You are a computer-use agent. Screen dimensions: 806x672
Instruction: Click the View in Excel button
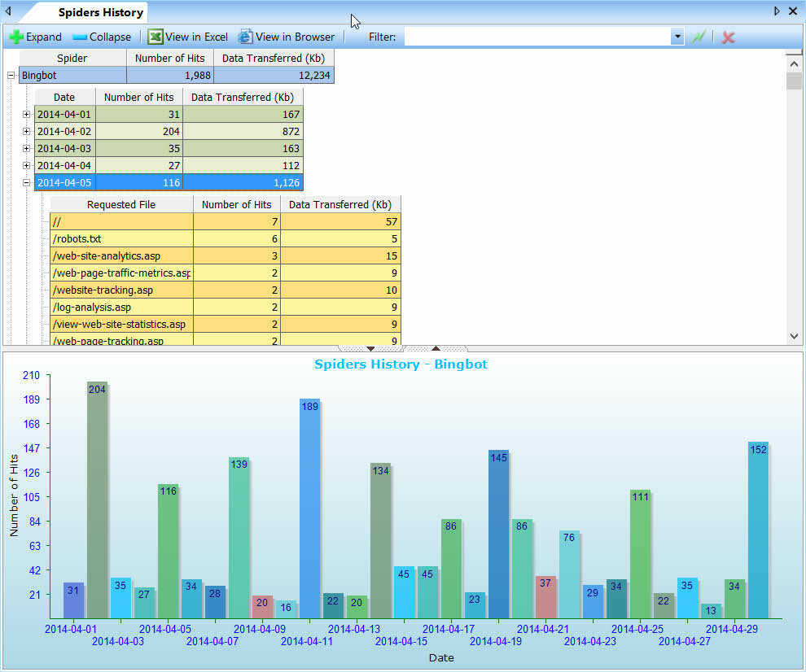[188, 37]
